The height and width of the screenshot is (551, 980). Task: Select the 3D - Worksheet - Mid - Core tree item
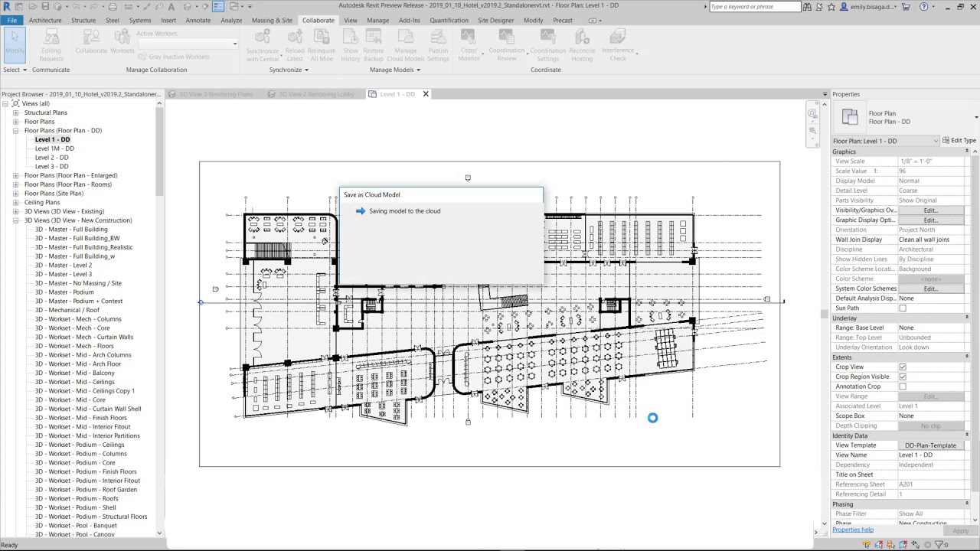pyautogui.click(x=70, y=399)
